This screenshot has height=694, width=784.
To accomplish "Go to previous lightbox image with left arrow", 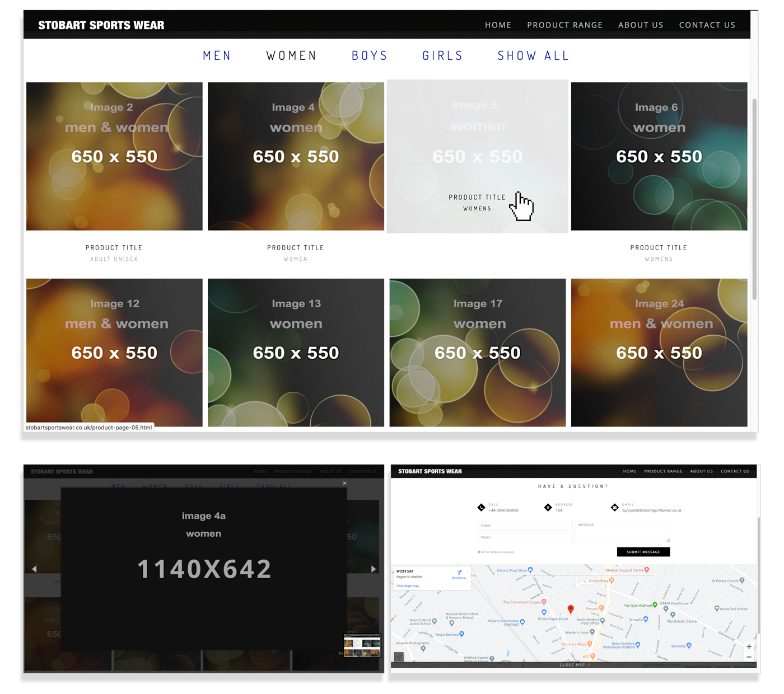I will click(34, 569).
